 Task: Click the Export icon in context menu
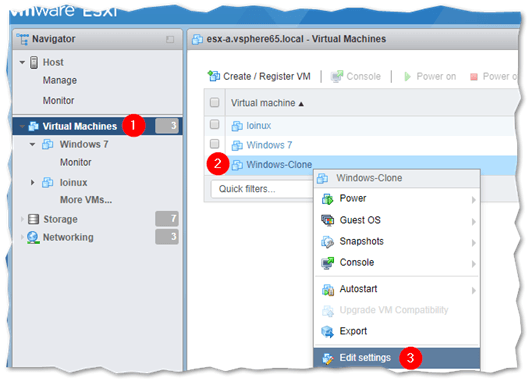pos(327,332)
